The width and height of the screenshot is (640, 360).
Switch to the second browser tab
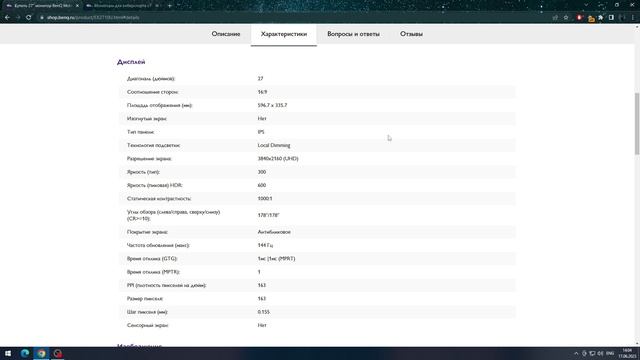[121, 6]
